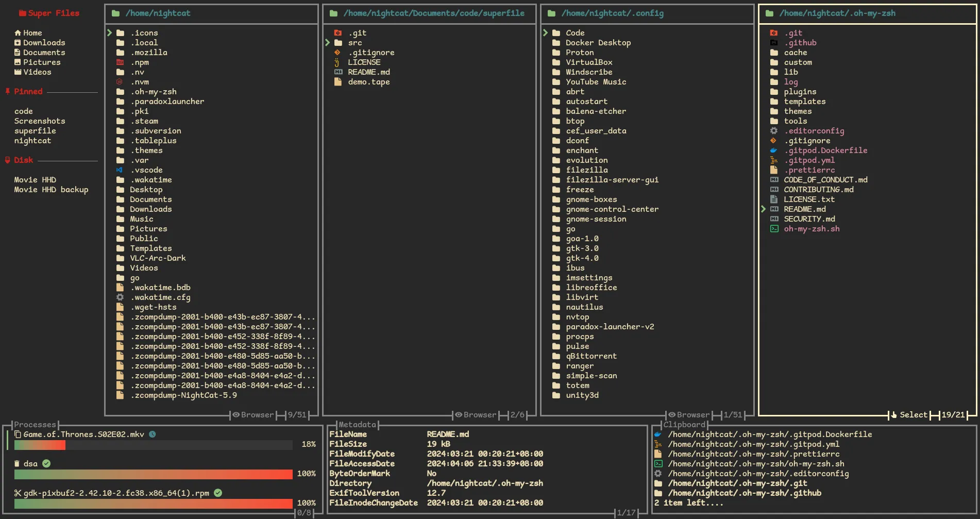This screenshot has width=980, height=519.
Task: Expand the Code folder in the .config panel
Action: point(546,32)
